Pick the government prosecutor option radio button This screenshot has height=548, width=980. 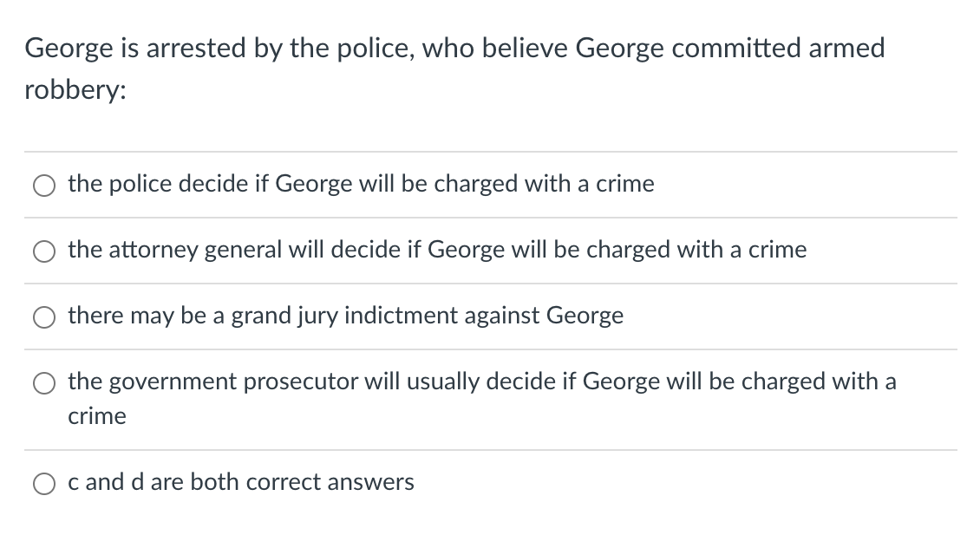[43, 383]
